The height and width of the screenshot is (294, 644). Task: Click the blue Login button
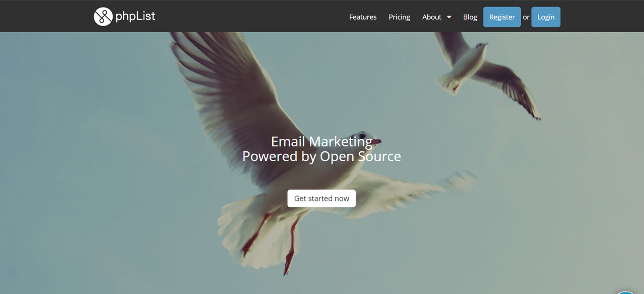(546, 17)
